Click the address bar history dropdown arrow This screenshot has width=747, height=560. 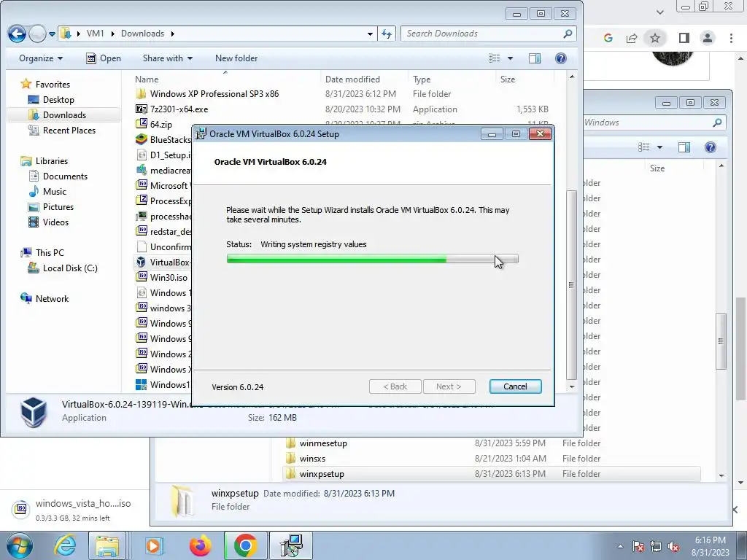click(x=370, y=34)
